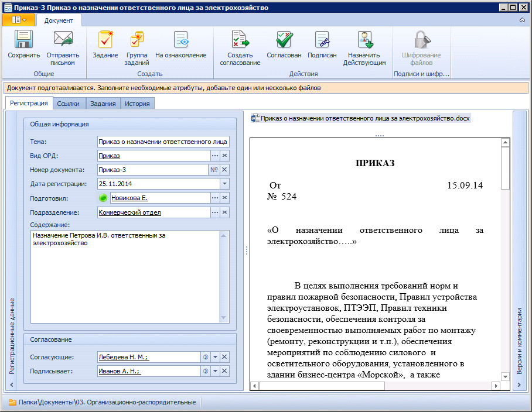Clear the Подразделение field with X button
Image resolution: width=532 pixels, height=412 pixels.
[224, 212]
